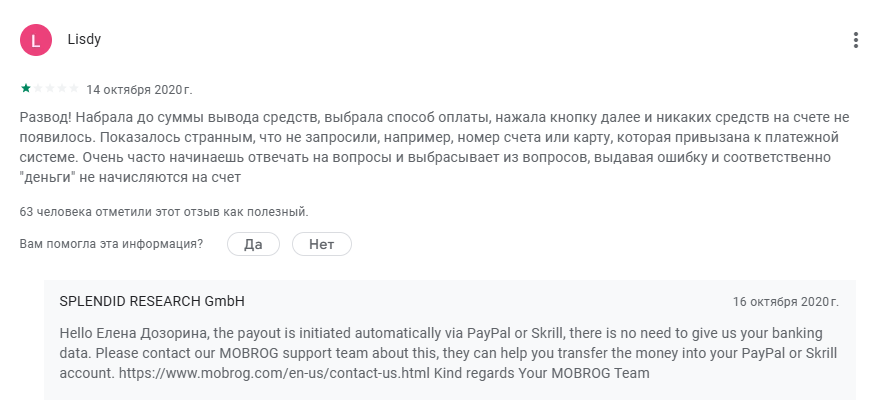879x406 pixels.
Task: Click the second grey rating star
Action: [x=38, y=87]
